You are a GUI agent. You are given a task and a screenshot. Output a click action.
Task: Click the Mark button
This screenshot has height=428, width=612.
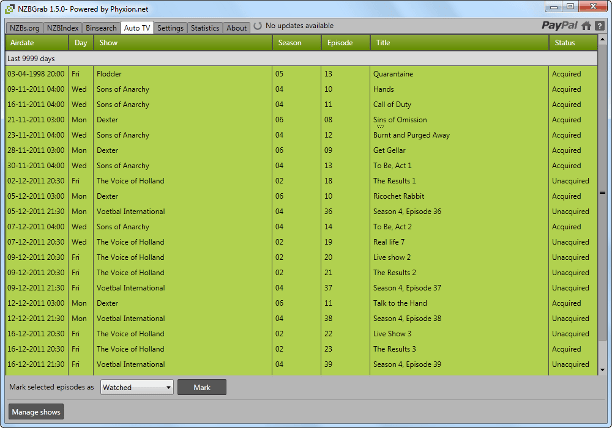[202, 387]
